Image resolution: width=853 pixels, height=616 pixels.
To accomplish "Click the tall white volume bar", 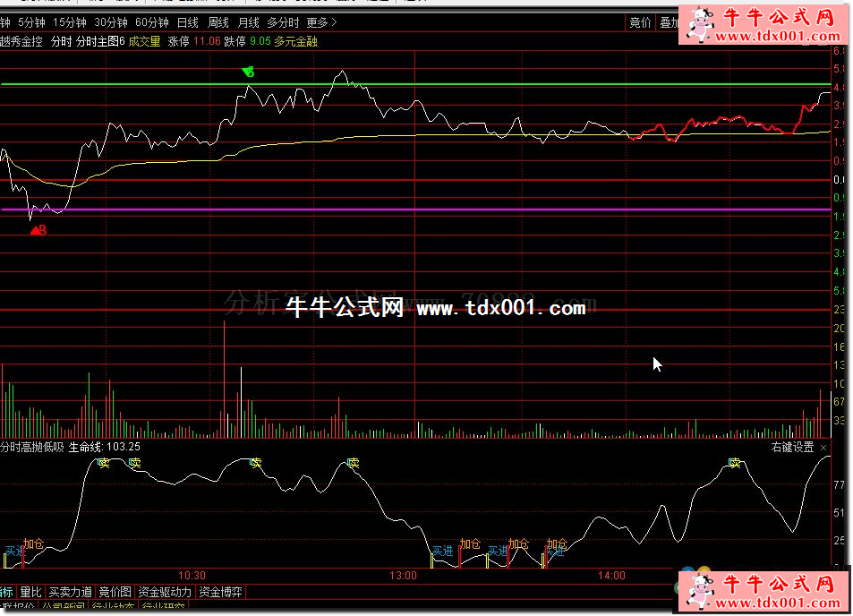I will (x=242, y=403).
